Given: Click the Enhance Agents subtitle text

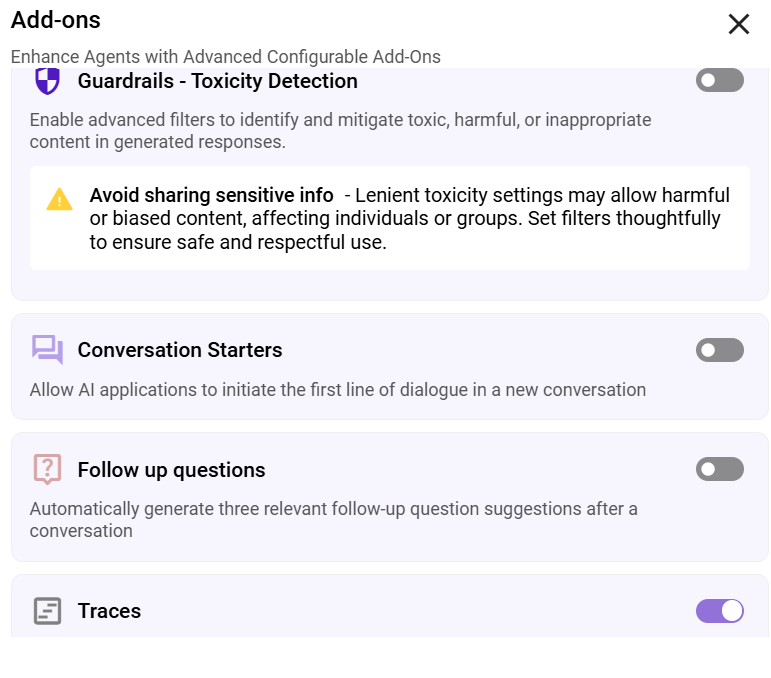Looking at the screenshot, I should tap(225, 57).
